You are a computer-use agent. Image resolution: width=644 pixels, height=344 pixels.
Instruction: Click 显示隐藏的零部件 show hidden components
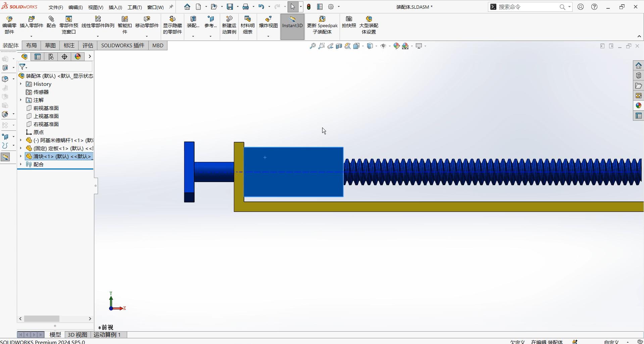tap(172, 25)
